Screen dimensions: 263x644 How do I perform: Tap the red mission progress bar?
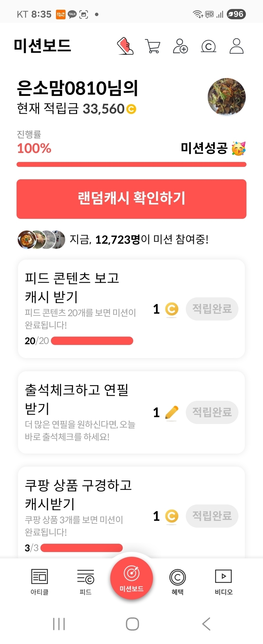tap(131, 164)
